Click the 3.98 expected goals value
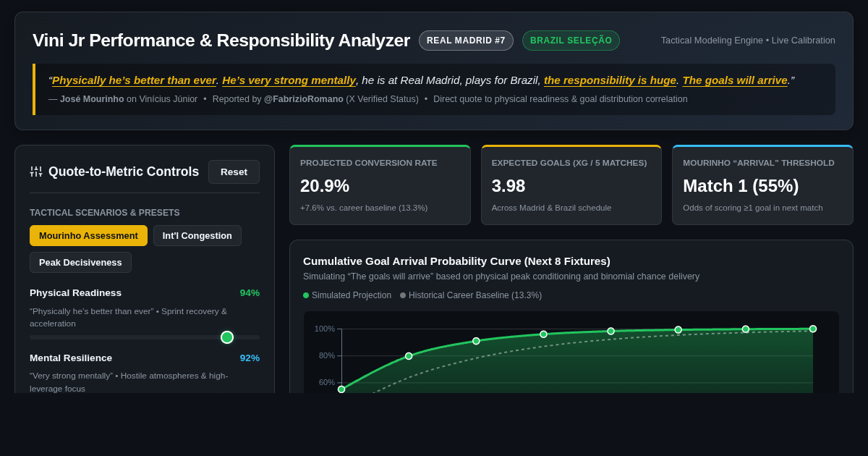The width and height of the screenshot is (868, 456). click(509, 186)
